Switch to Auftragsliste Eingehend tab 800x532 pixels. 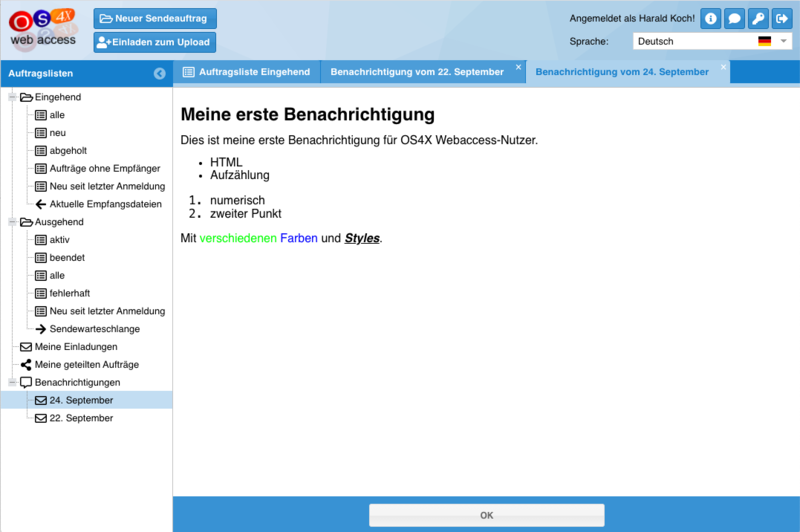coord(247,72)
